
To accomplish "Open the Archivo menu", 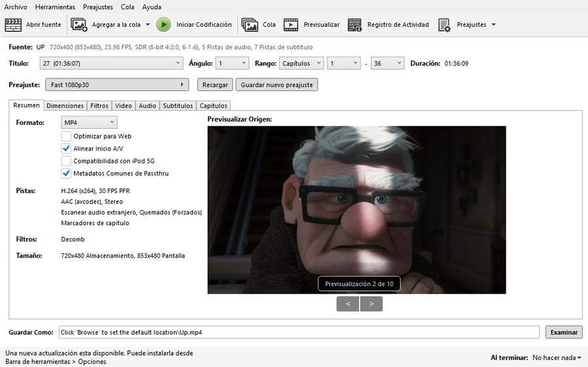I will pos(16,7).
